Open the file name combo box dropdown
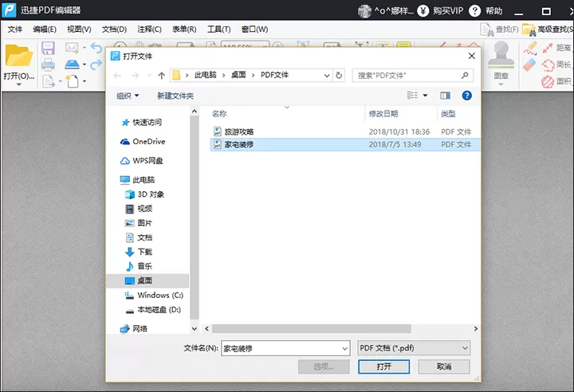The image size is (574, 392). tap(345, 348)
